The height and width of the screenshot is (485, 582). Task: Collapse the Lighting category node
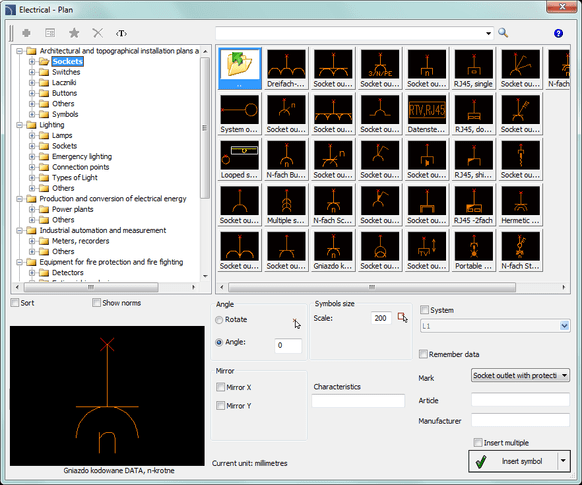20,125
